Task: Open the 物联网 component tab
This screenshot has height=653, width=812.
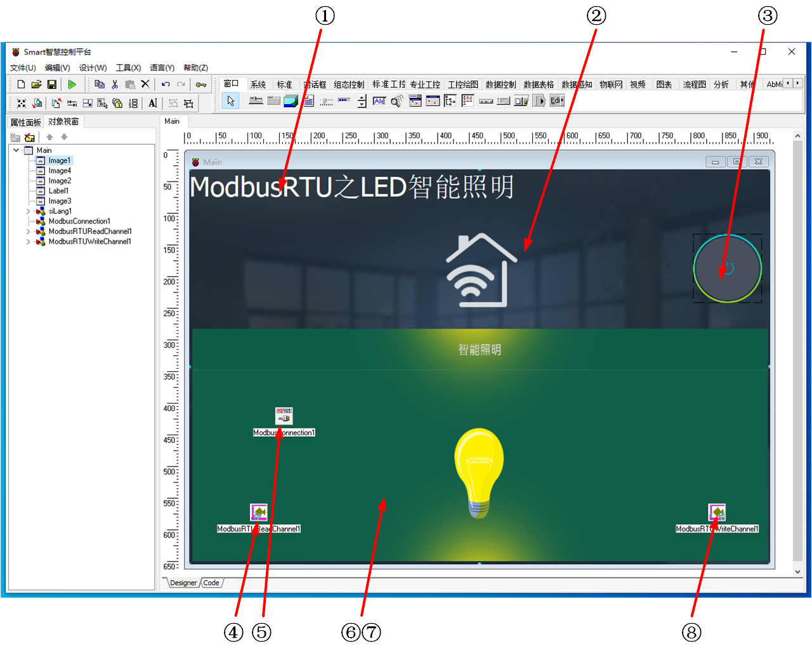Action: 611,84
